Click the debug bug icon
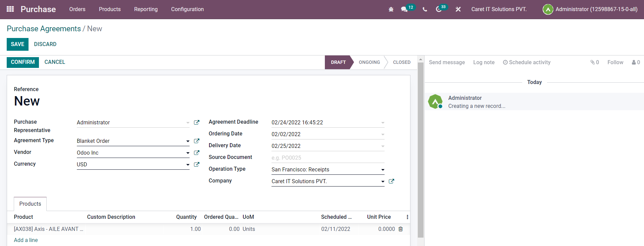Screen dimensions: 644x246 391,9
